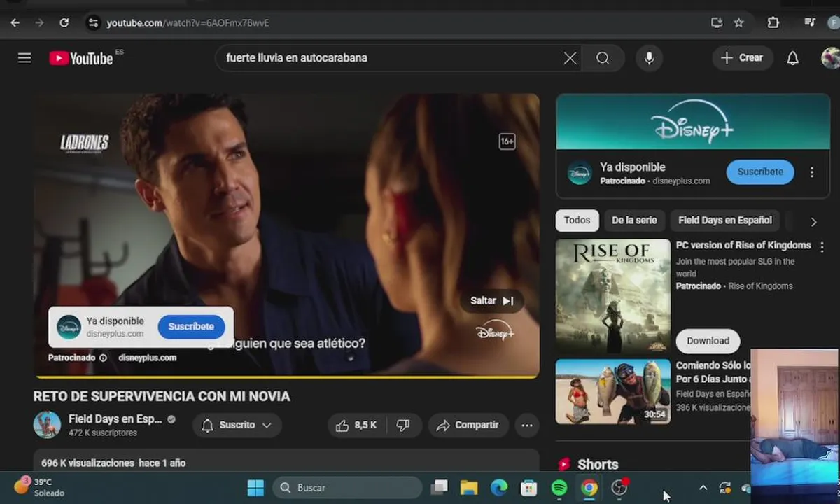The height and width of the screenshot is (504, 840).
Task: Run search with the magnifying glass button
Action: 603,58
